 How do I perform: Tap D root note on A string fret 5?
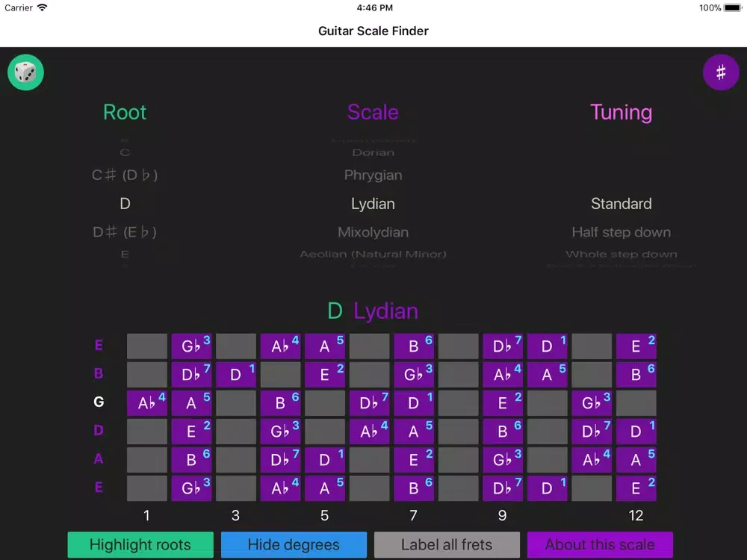325,460
